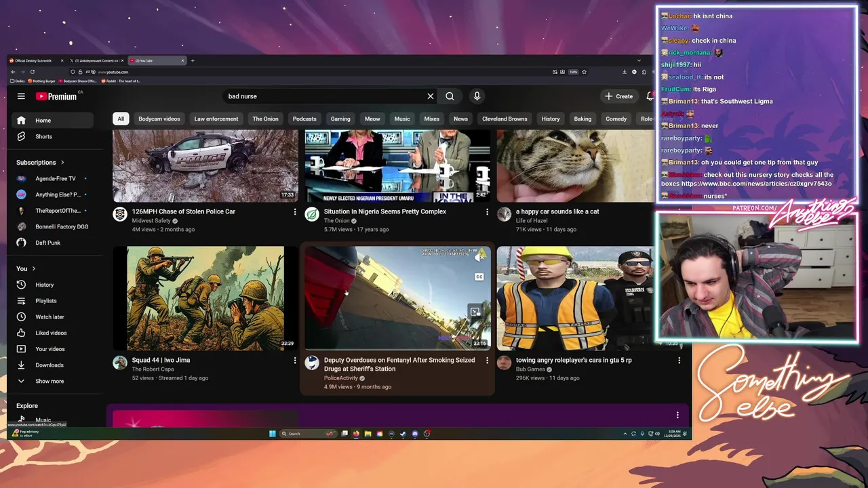
Task: Select the Cleveland Browns filter chip
Action: (x=505, y=119)
